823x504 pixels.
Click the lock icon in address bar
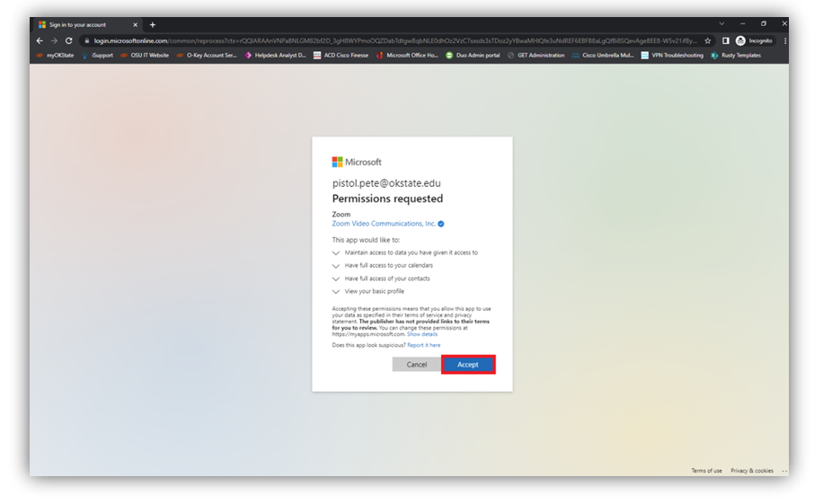pyautogui.click(x=87, y=40)
